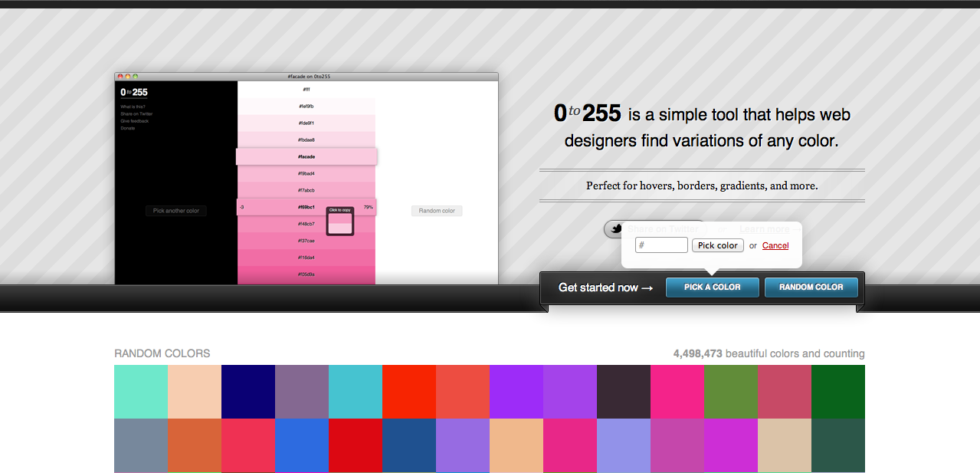Choose the beige tan swatch in bottom row
The height and width of the screenshot is (473, 980).
[785, 445]
